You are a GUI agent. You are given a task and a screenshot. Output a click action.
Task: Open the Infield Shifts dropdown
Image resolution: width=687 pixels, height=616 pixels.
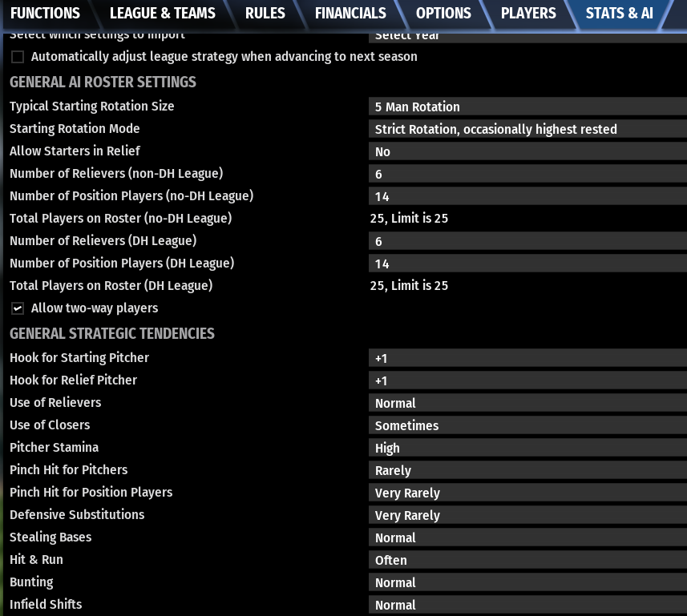click(x=527, y=605)
